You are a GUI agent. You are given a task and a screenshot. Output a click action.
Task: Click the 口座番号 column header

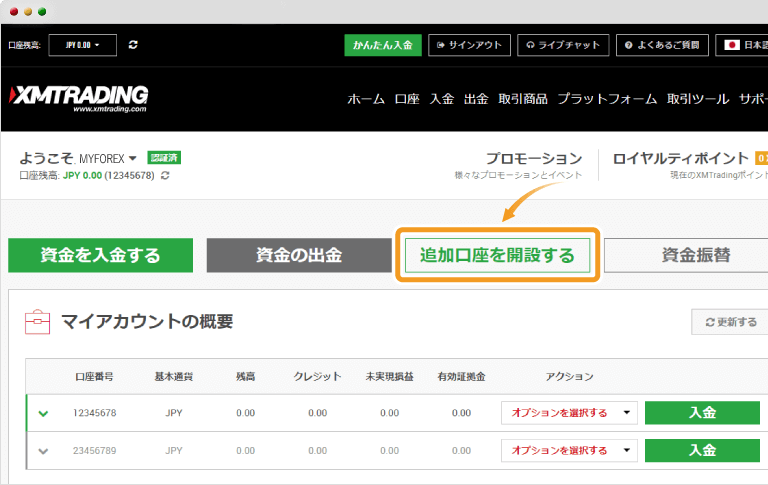94,377
